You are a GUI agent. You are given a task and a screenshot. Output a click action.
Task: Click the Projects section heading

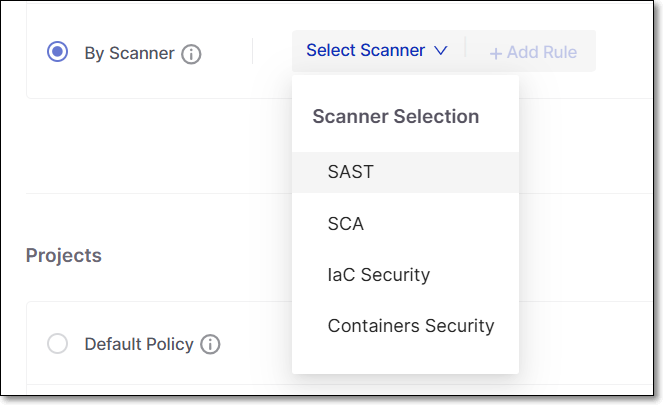tap(64, 255)
